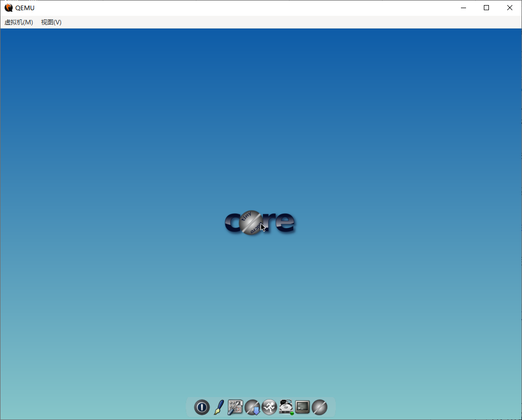Minimize the QEMU window
Screen dimensions: 522x420
coord(463,8)
